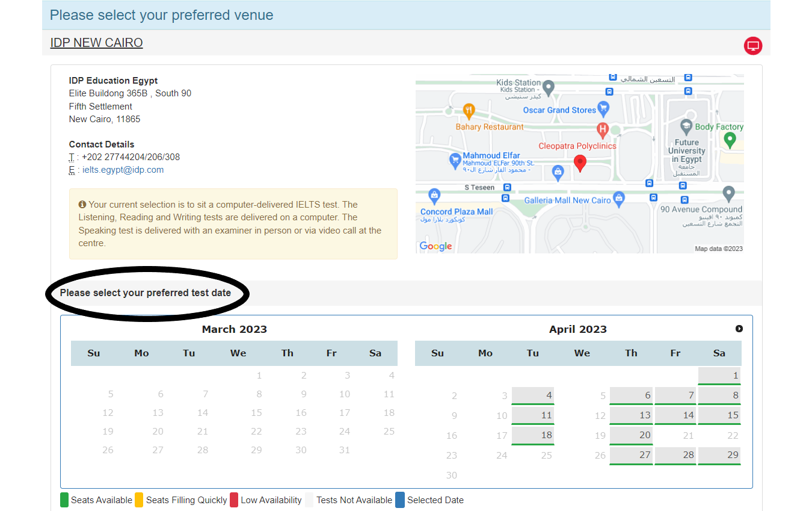Click the unavailable April 30 date
The image size is (812, 511).
(452, 475)
